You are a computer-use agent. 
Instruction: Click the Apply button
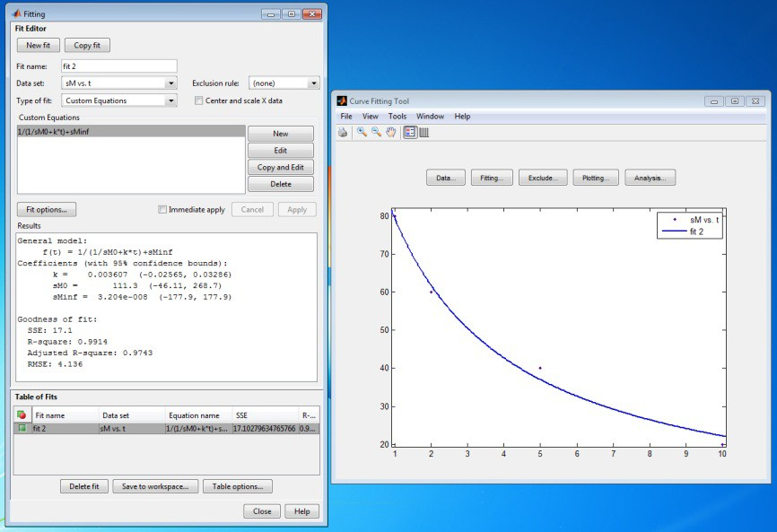297,210
